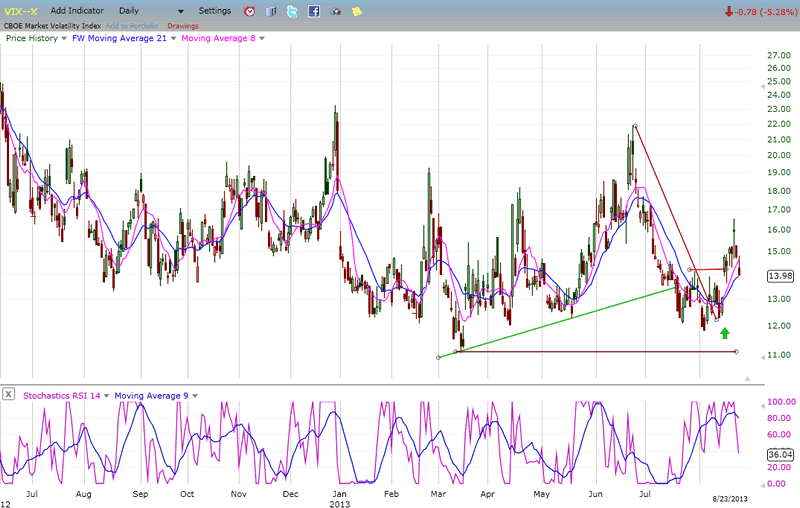Click Add Indicator in the toolbar

tap(78, 11)
